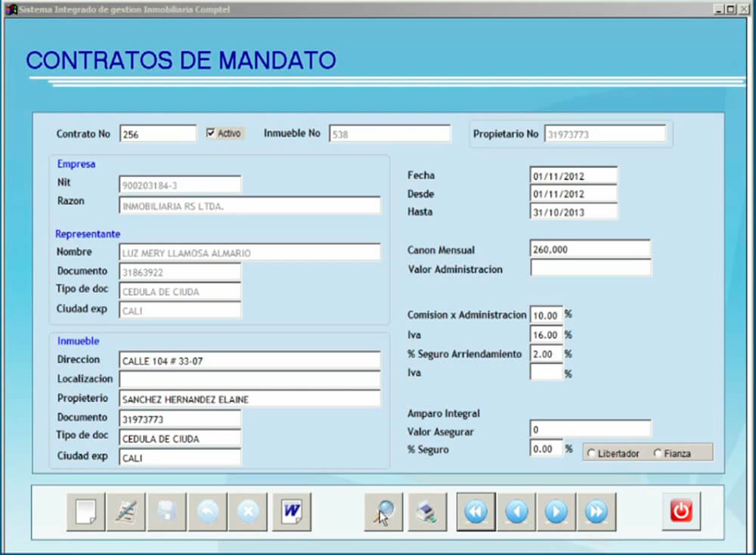Click the Canon Mensual field

click(x=590, y=250)
